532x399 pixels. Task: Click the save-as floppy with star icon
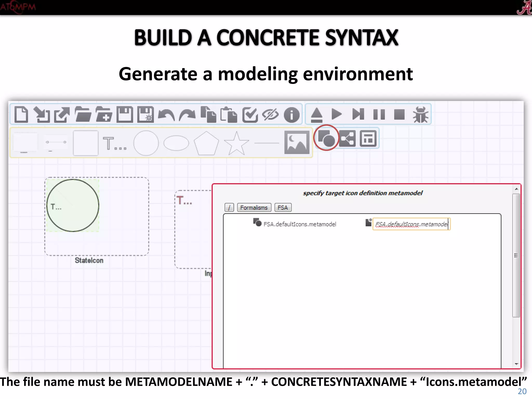click(x=145, y=114)
